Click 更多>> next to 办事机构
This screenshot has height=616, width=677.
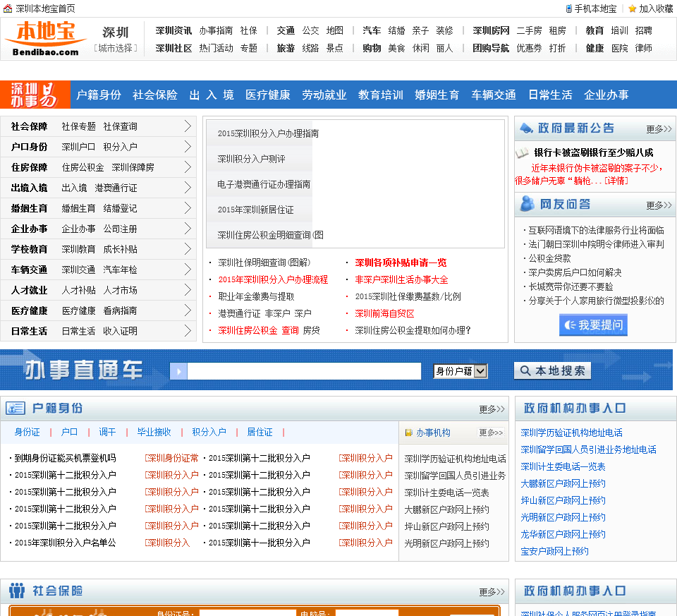491,433
